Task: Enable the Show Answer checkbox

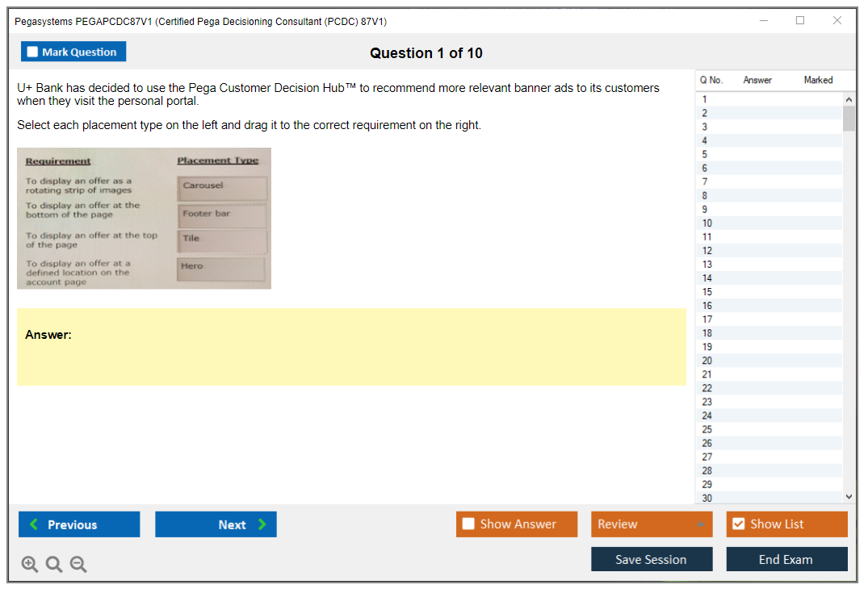Action: [469, 524]
